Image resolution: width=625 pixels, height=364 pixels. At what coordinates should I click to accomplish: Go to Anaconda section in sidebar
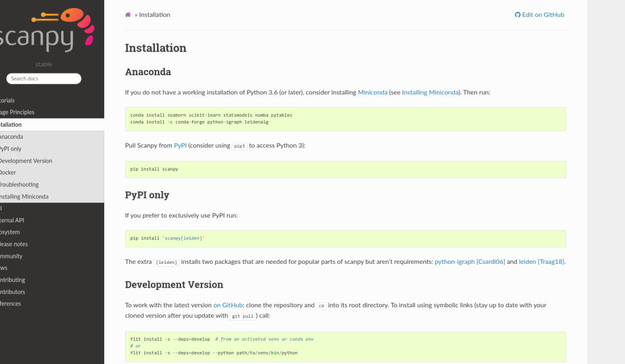point(52,137)
